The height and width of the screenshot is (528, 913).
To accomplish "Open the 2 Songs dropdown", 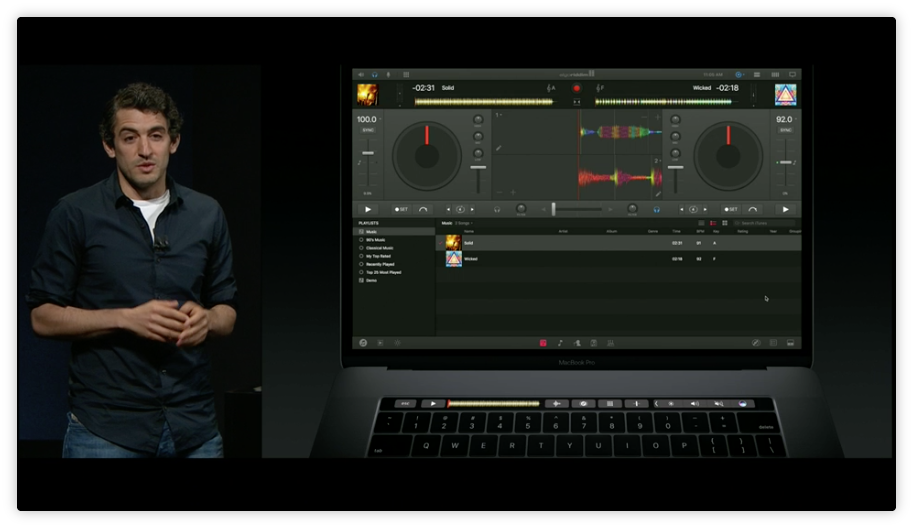I will tap(464, 223).
